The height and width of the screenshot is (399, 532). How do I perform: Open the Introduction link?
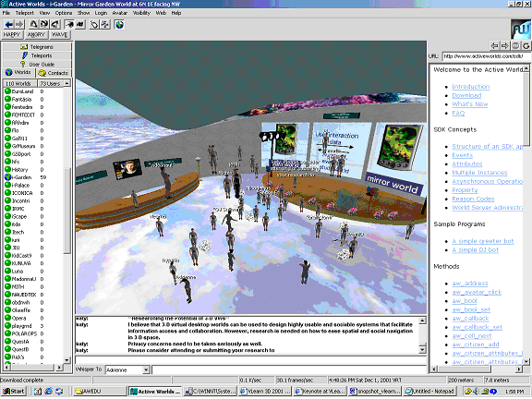coord(471,87)
